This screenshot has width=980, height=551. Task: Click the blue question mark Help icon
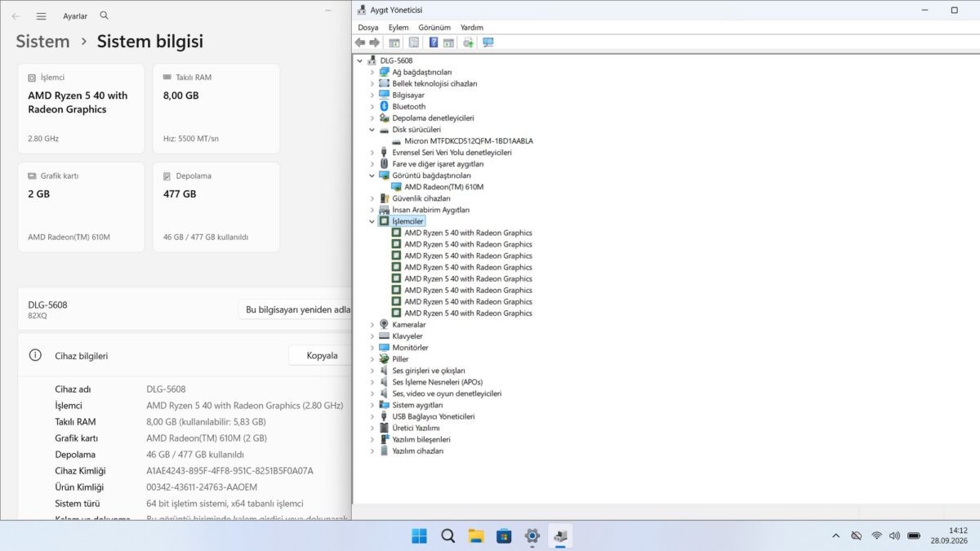click(x=434, y=42)
